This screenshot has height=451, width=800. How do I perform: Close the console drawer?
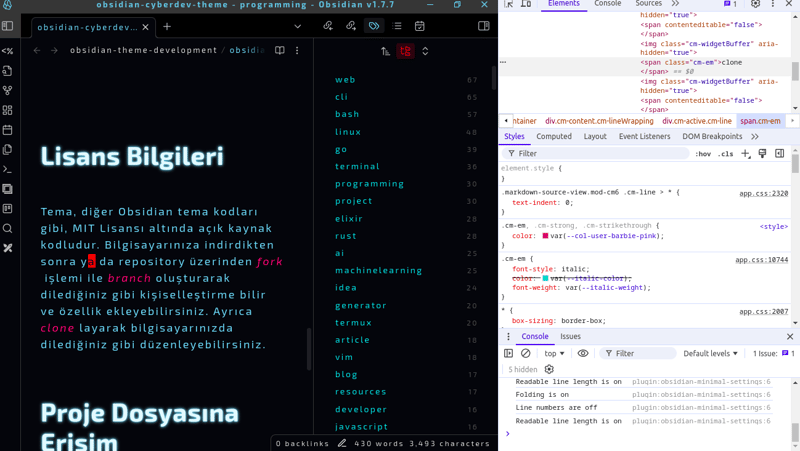(790, 336)
